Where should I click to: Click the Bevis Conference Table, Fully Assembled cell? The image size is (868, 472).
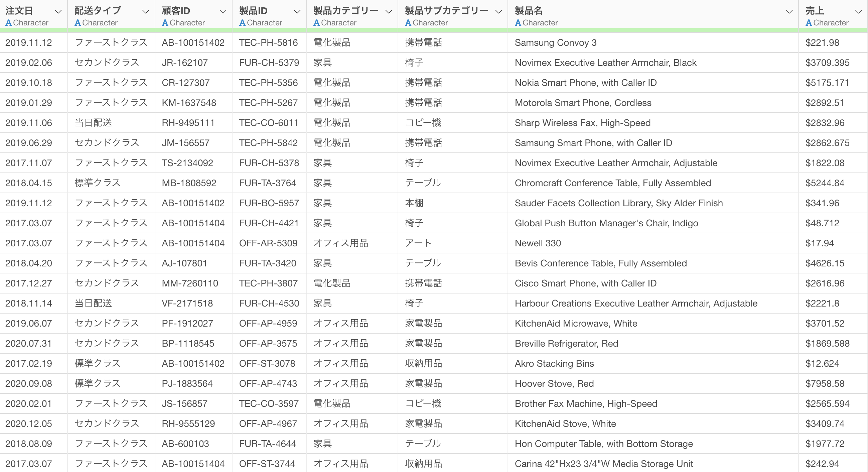653,263
